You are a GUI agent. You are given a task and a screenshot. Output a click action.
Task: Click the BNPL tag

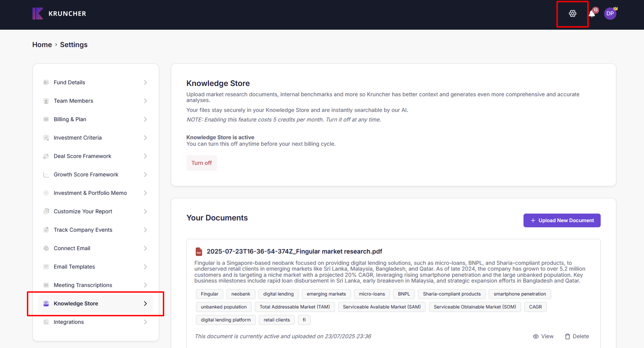tap(404, 294)
